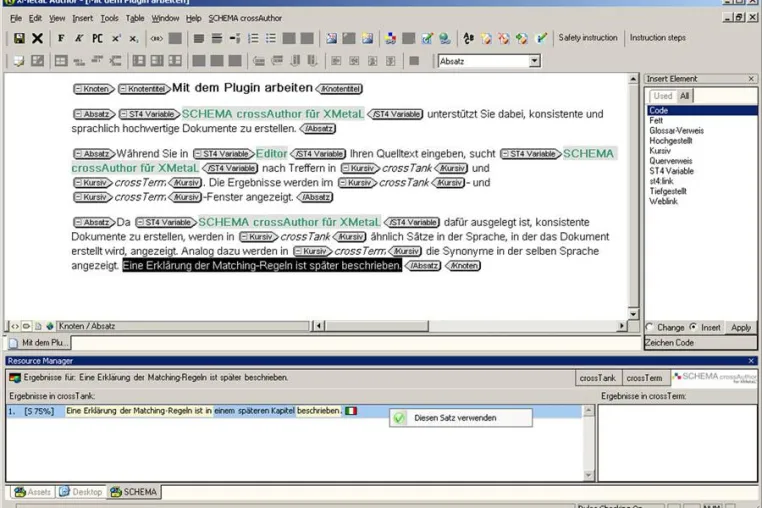The height and width of the screenshot is (508, 762).
Task: Collapse Absatz tag before 'Während Sie in'
Action: coord(78,154)
